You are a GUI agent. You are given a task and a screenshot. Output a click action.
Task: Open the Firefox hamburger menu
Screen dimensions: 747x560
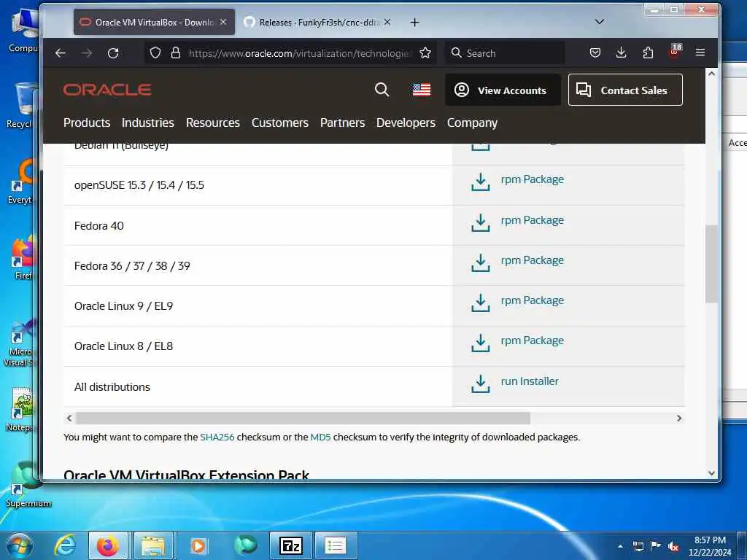pos(700,52)
